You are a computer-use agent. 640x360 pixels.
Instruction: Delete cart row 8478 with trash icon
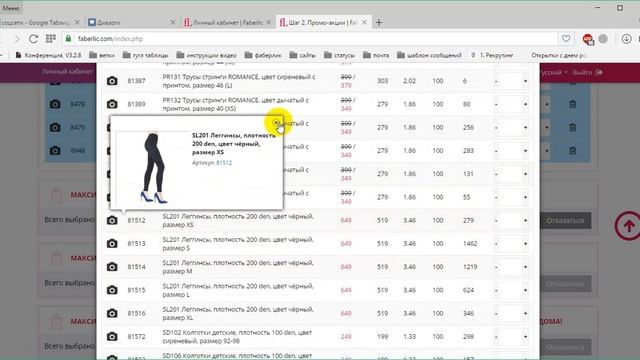coord(572,104)
